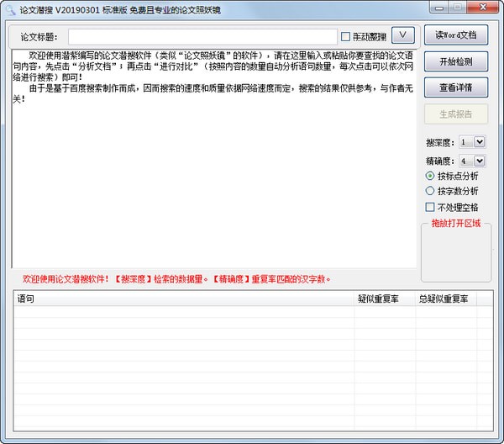Click the 生成报告 button
Viewport: 504px width, 444px height.
pyautogui.click(x=455, y=114)
